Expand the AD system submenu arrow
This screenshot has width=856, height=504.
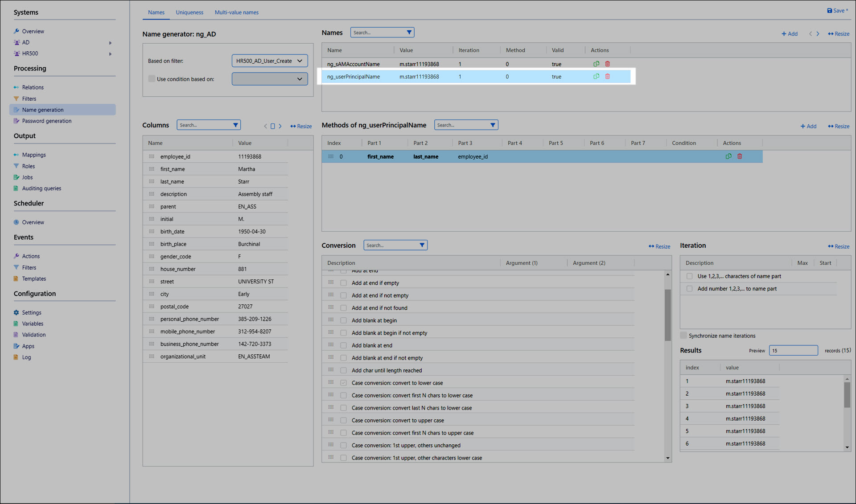pyautogui.click(x=110, y=43)
